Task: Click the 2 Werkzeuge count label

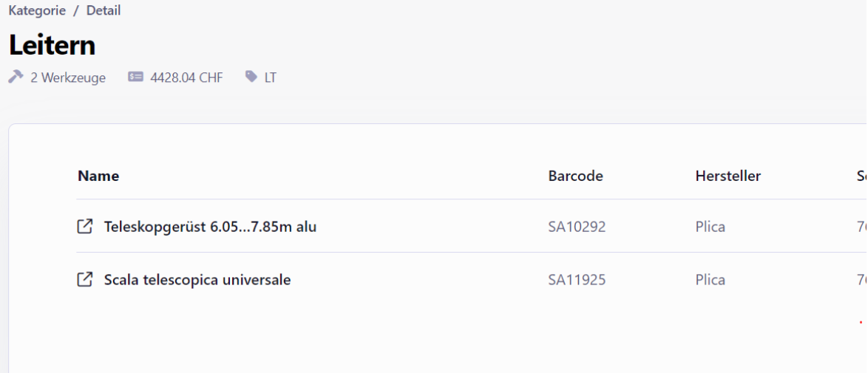Action: (x=68, y=78)
